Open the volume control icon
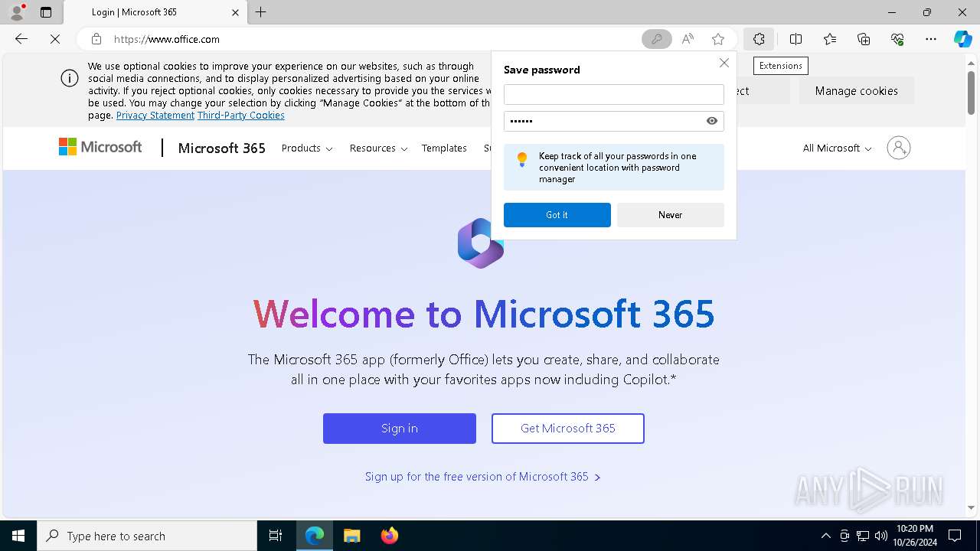This screenshot has width=980, height=551. click(x=880, y=536)
